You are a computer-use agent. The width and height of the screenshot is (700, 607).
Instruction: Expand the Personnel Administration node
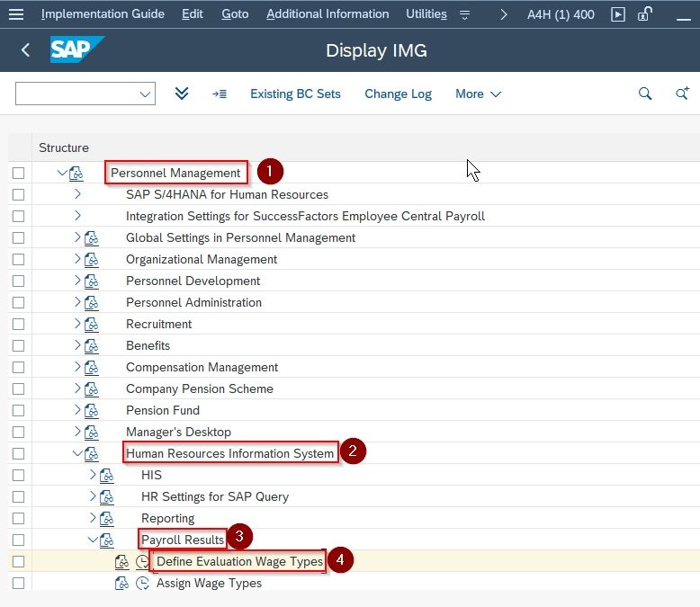tap(77, 302)
